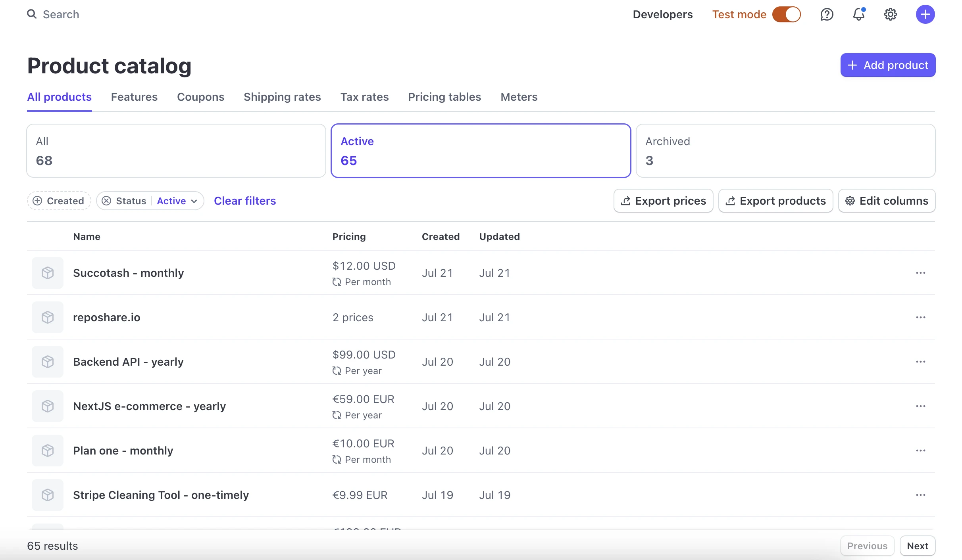Select the All 68 products card

pyautogui.click(x=176, y=151)
